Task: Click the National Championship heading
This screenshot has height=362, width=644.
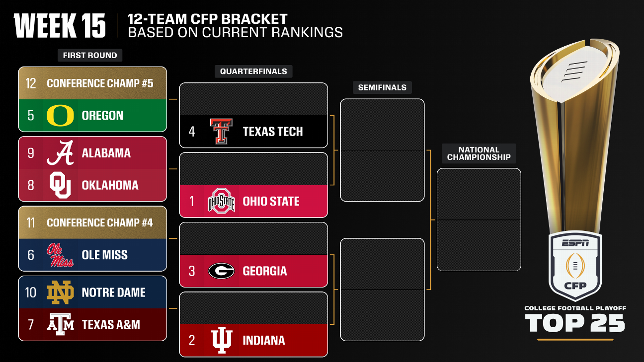Action: [479, 153]
